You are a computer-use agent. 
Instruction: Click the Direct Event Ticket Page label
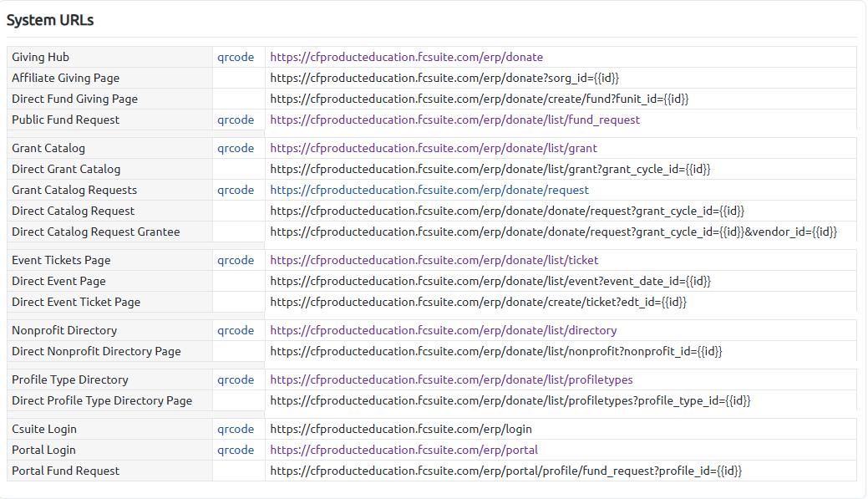76,303
